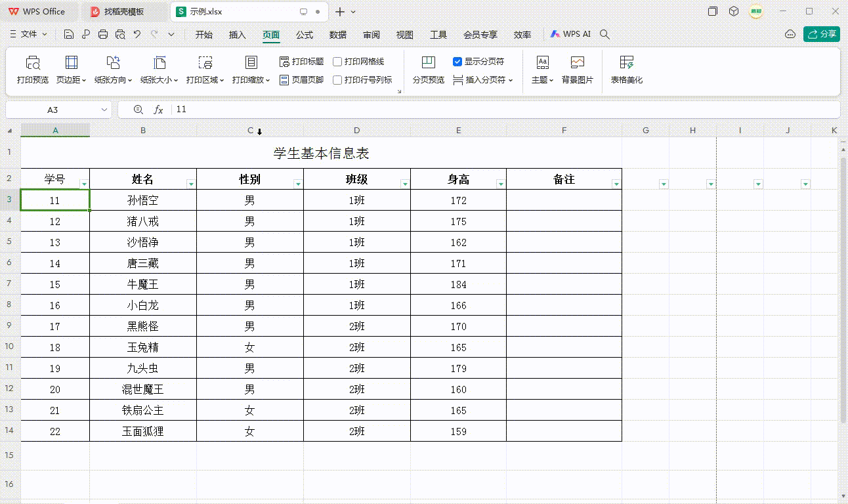Click Print Titles (打印标题)
Screen dimensions: 848x504
coord(302,62)
